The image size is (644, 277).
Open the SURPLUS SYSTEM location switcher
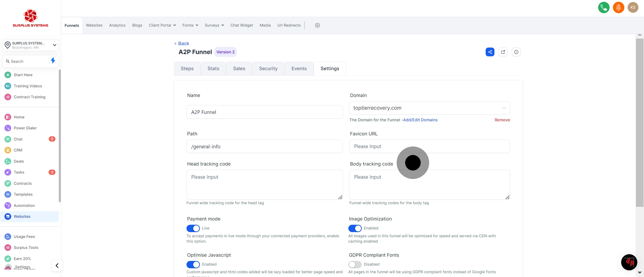click(x=30, y=45)
